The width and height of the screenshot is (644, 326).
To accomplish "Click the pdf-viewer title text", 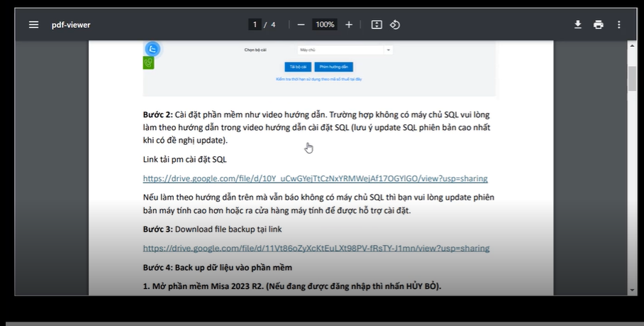I will (71, 25).
